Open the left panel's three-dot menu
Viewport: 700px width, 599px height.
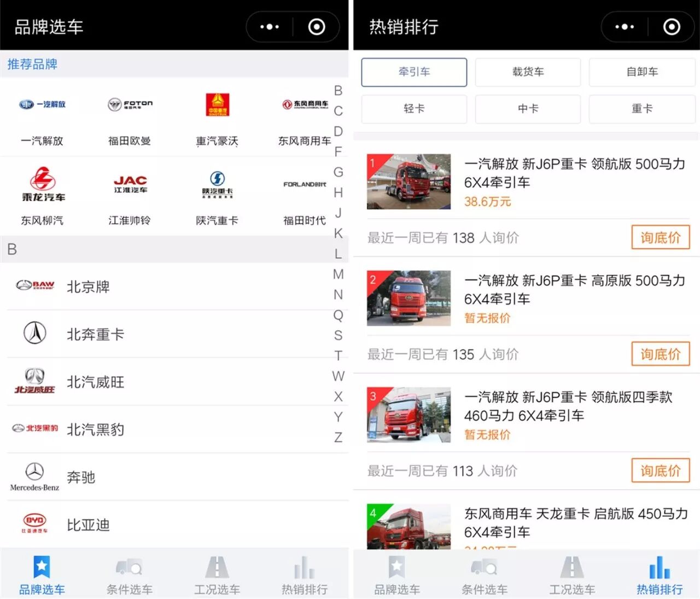[x=269, y=27]
